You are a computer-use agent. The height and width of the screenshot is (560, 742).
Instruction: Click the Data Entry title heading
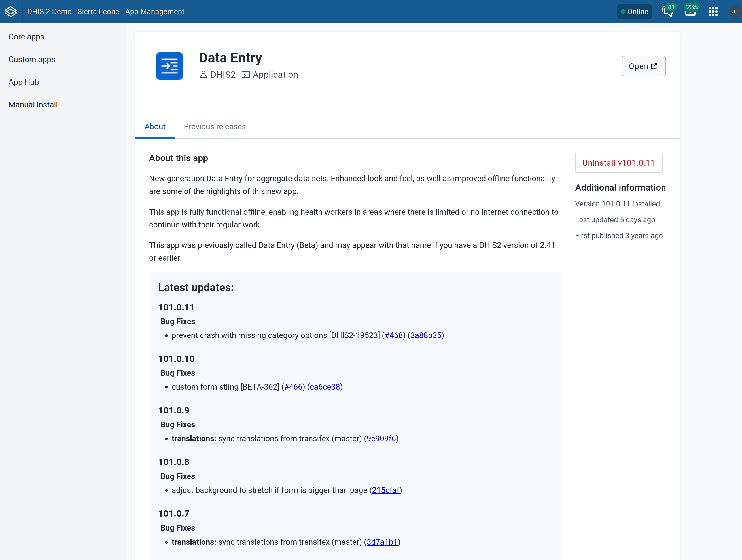click(x=230, y=58)
